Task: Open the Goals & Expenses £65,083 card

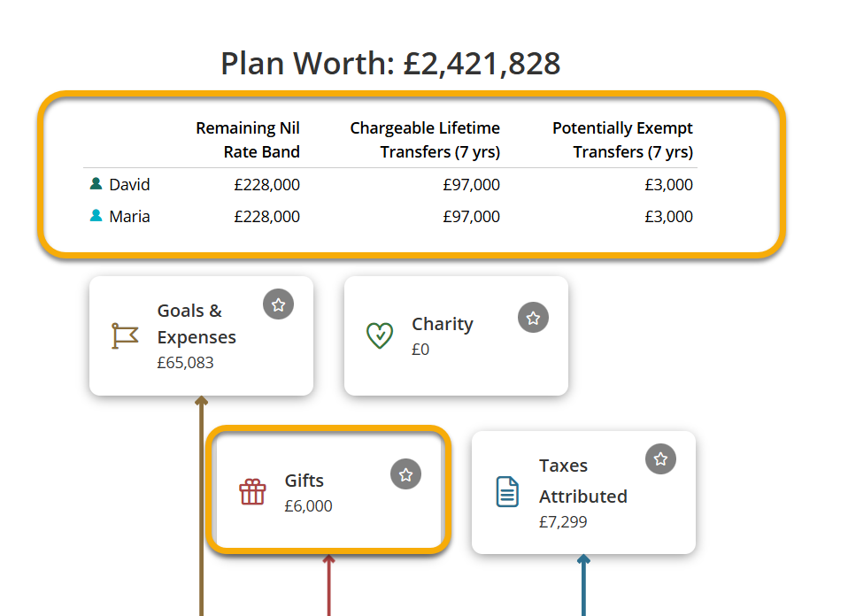Action: coord(201,335)
